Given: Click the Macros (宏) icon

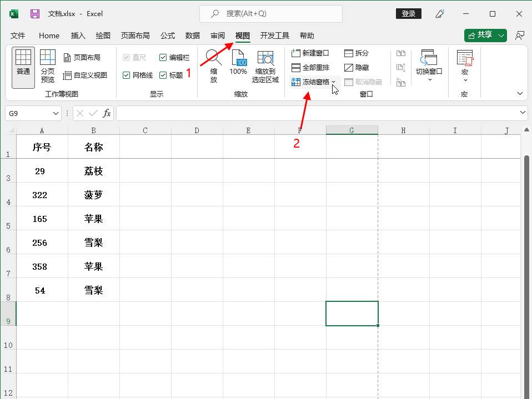Looking at the screenshot, I should pyautogui.click(x=465, y=58).
